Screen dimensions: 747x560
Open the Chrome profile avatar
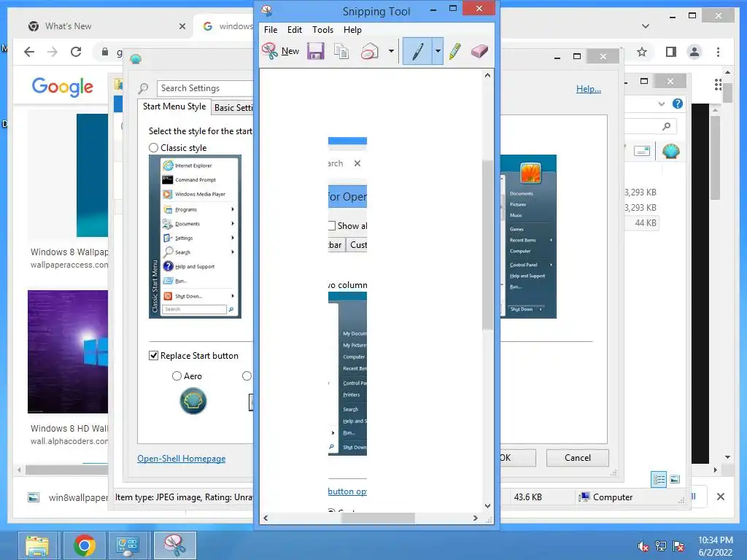pyautogui.click(x=694, y=52)
